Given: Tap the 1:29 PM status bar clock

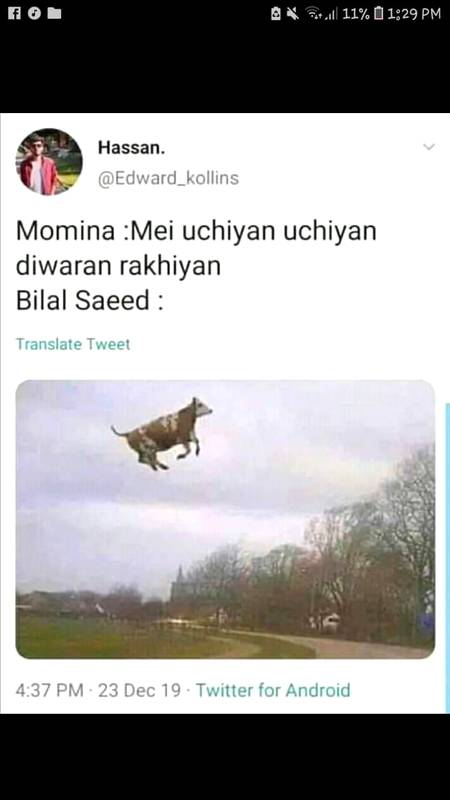Looking at the screenshot, I should coord(414,14).
